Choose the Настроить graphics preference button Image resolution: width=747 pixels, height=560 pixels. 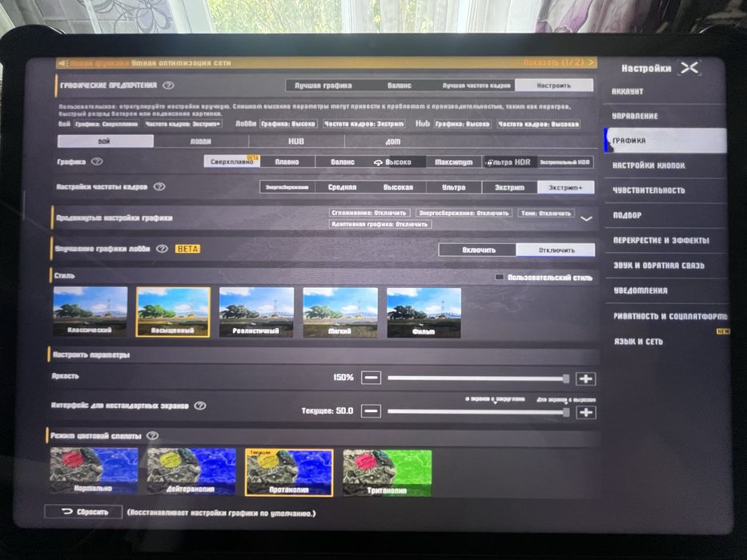(x=554, y=86)
